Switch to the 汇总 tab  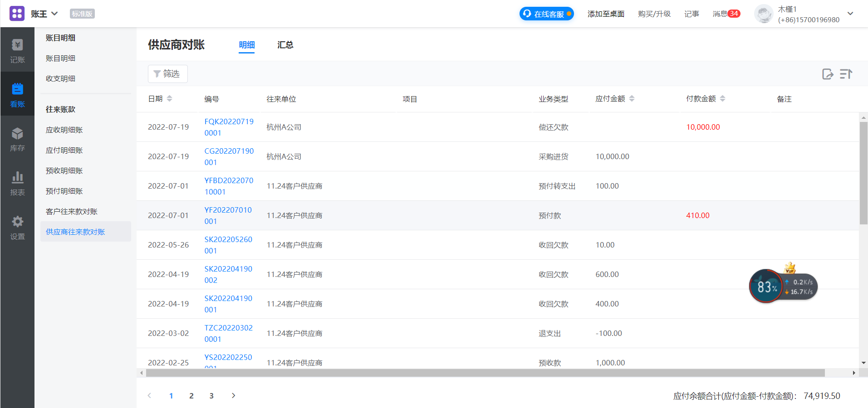coord(285,45)
